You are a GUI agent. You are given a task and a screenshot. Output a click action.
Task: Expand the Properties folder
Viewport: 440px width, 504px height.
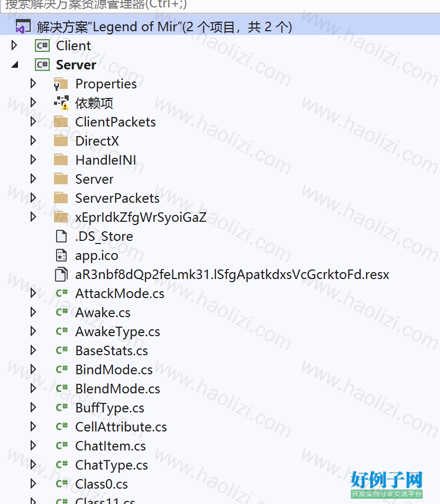click(x=33, y=84)
